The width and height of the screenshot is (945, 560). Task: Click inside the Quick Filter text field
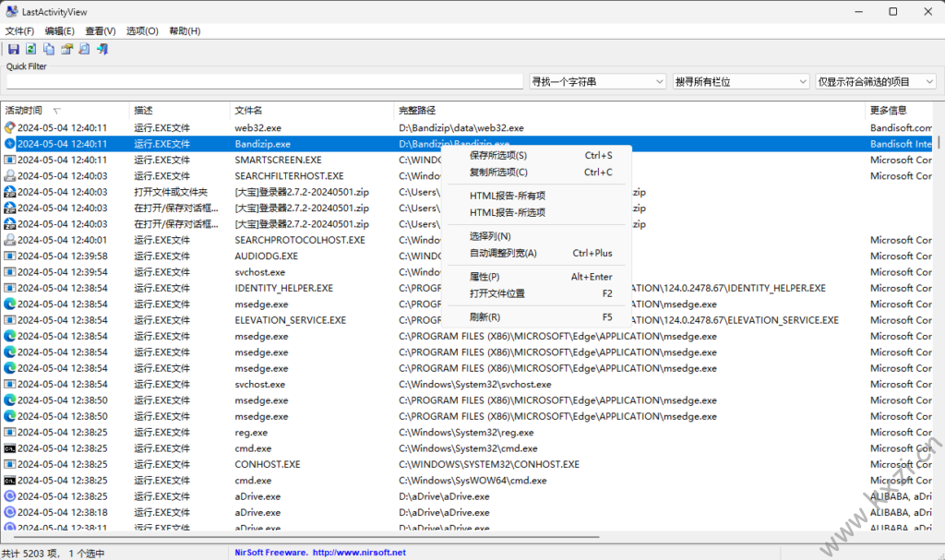click(x=265, y=81)
